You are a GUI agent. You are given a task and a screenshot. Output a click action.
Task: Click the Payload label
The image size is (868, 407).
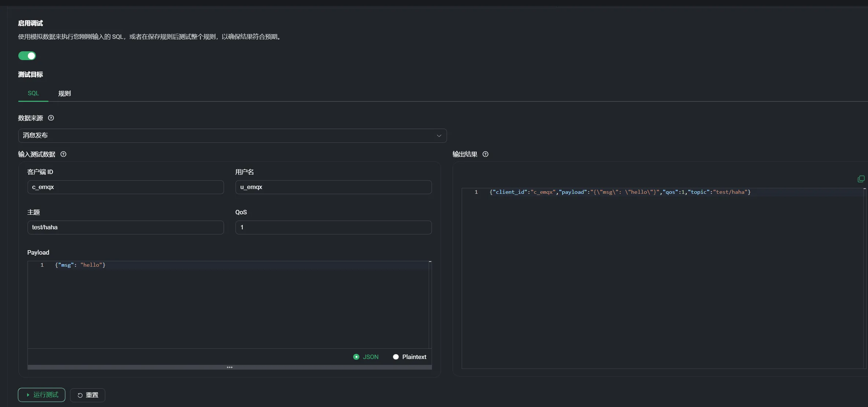pos(38,252)
